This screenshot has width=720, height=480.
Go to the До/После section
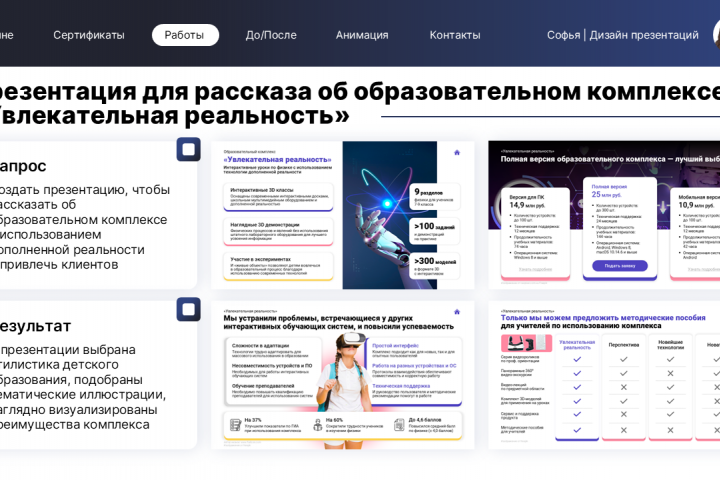click(x=271, y=35)
